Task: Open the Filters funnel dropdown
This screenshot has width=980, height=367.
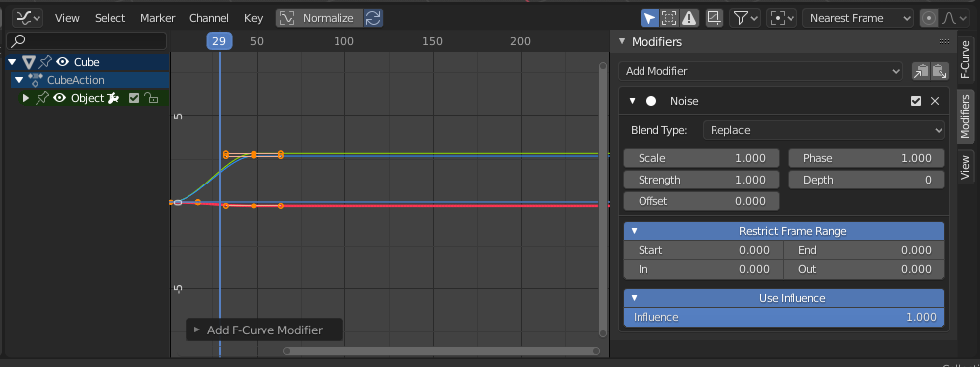Action: coord(745,18)
